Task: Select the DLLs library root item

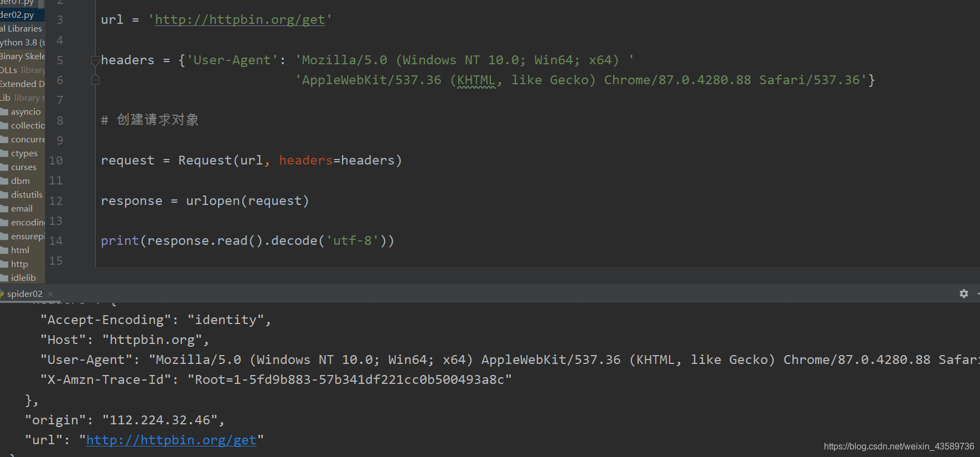Action: (23, 70)
